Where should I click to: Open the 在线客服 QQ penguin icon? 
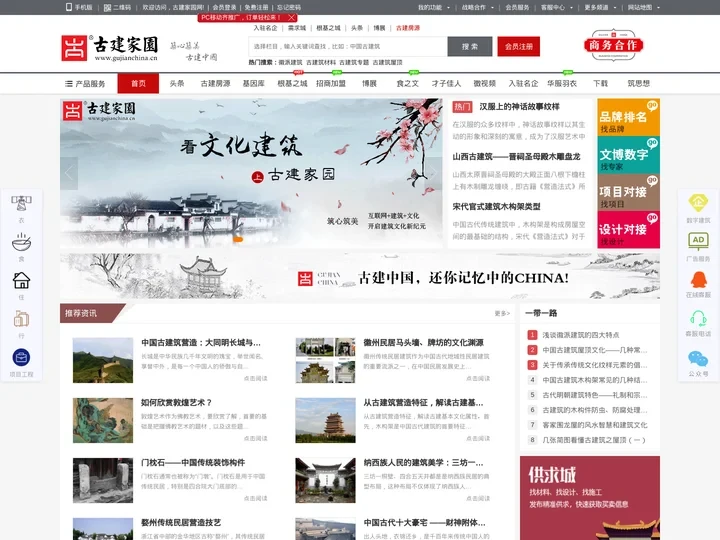[x=698, y=279]
